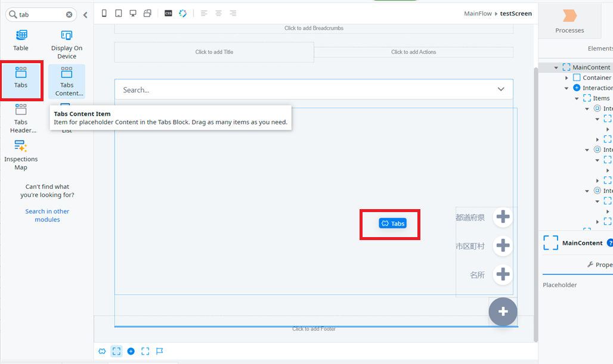Click the Click to add Title placeholder
This screenshot has height=364, width=613.
[x=214, y=52]
